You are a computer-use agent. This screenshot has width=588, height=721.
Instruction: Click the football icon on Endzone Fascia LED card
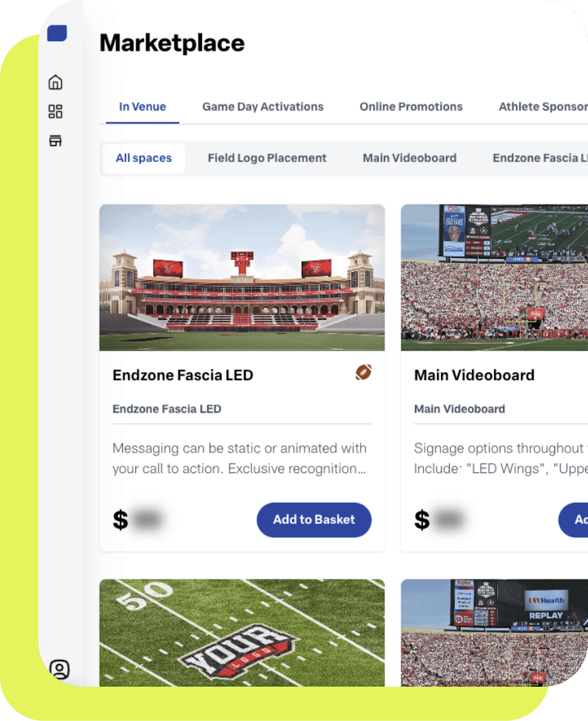363,372
